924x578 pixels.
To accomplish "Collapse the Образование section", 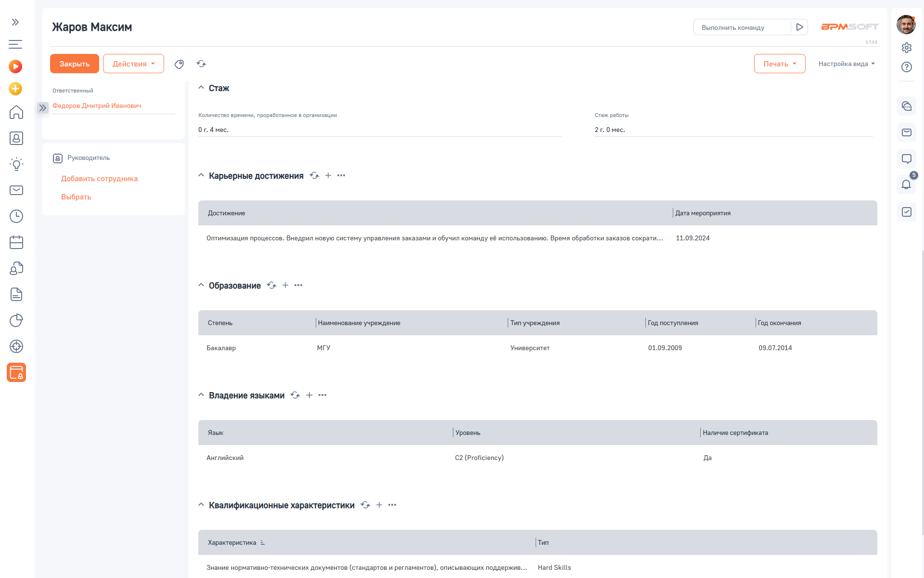I will [201, 285].
